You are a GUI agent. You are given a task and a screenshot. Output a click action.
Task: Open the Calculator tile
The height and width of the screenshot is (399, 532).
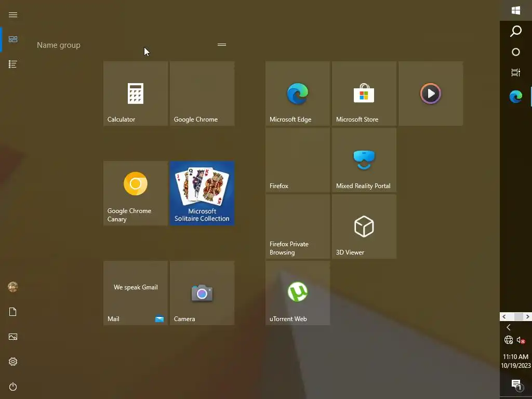136,94
